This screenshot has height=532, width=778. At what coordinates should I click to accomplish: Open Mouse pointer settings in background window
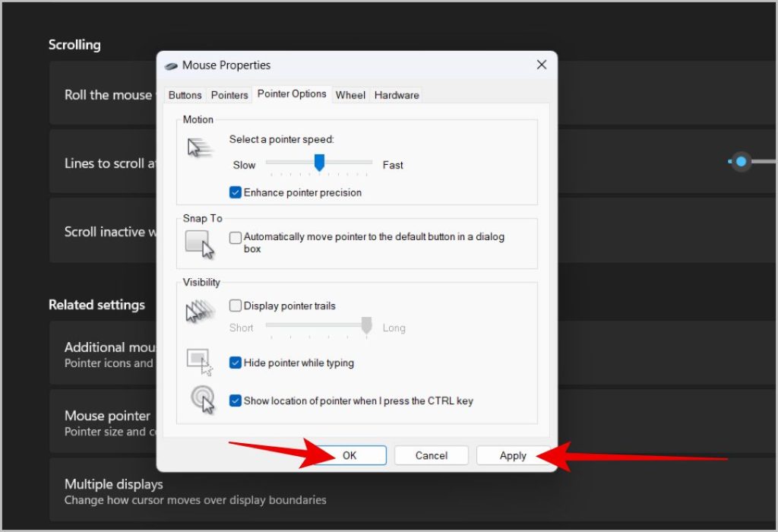[411, 421]
